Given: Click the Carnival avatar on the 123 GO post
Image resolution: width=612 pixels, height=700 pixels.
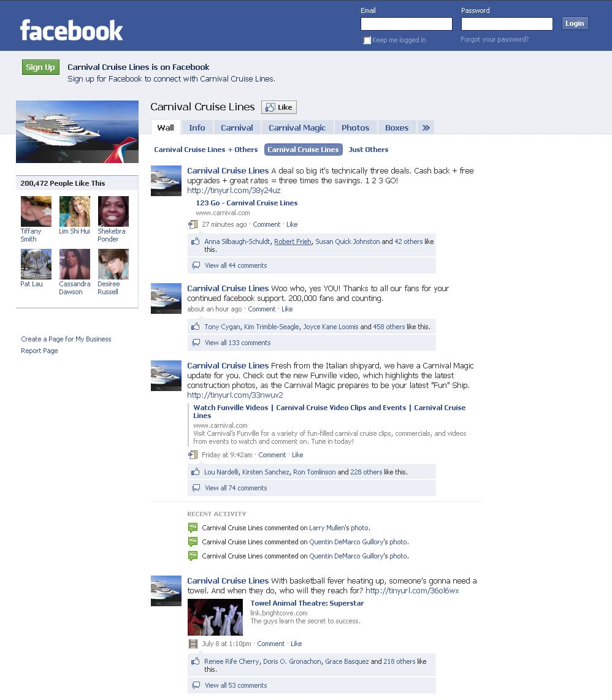Looking at the screenshot, I should (166, 181).
